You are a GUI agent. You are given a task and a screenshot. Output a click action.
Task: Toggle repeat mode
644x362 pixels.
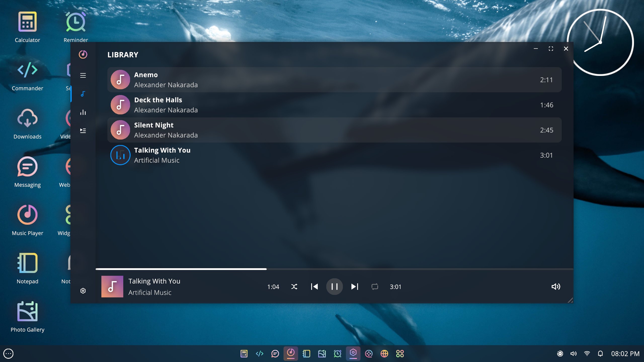pos(375,287)
